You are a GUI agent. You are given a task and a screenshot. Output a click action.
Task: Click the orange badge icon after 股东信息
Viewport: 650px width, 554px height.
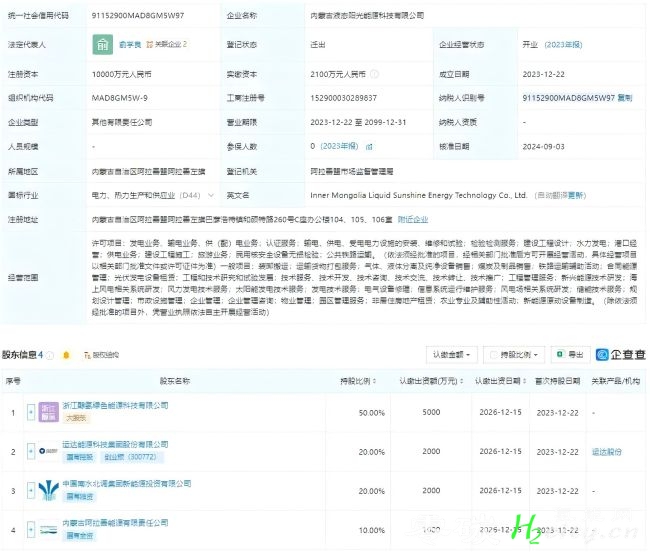click(x=66, y=355)
